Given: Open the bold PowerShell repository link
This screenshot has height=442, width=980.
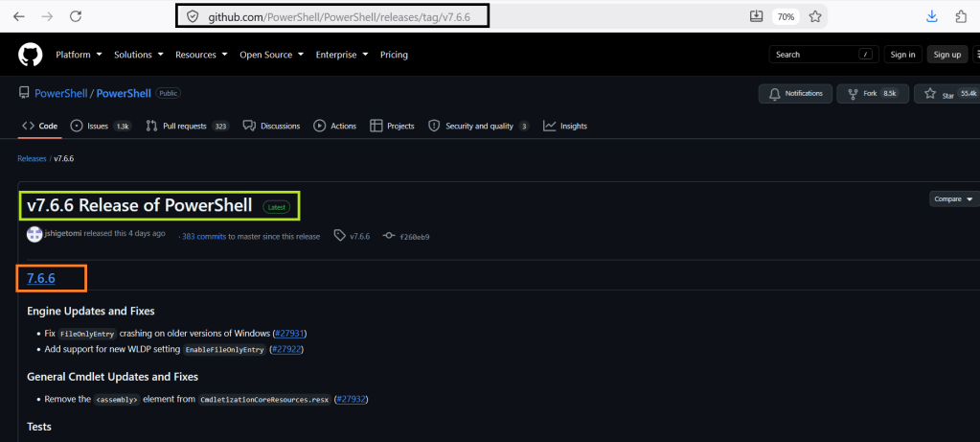Looking at the screenshot, I should (124, 93).
